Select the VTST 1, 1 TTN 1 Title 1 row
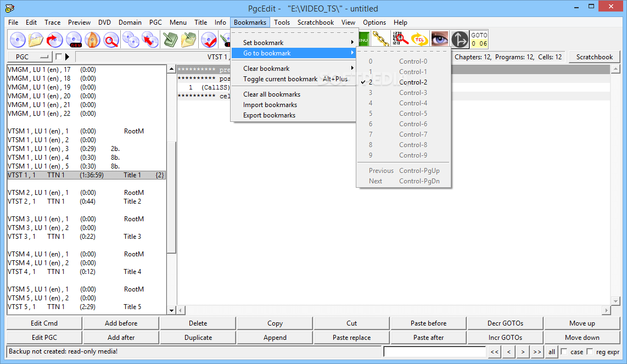The image size is (627, 364). (x=86, y=175)
